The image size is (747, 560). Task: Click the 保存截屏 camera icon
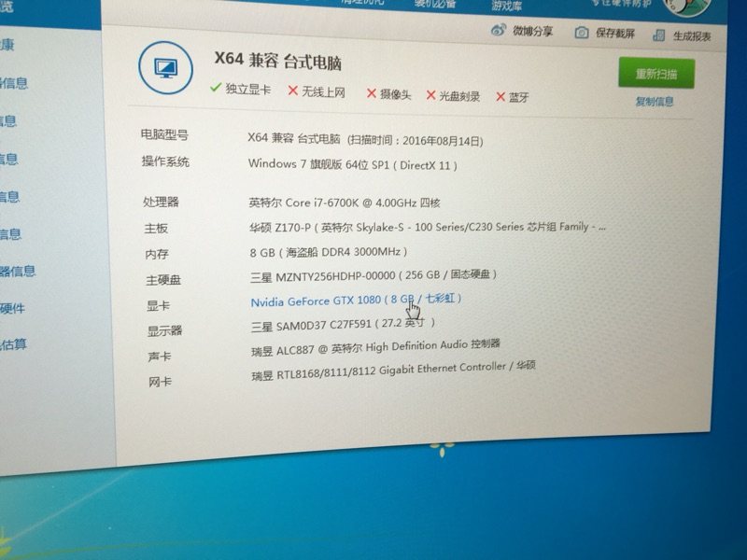coord(581,33)
